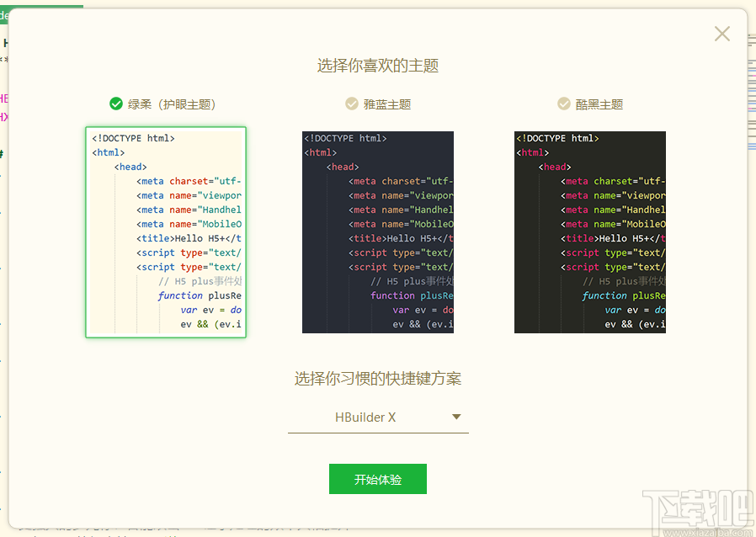Click the dropdown arrow beside HBuilder X

pos(455,417)
